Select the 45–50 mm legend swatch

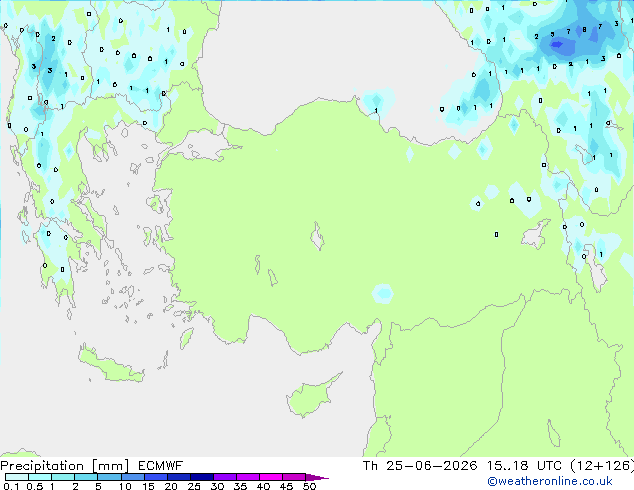(x=294, y=477)
